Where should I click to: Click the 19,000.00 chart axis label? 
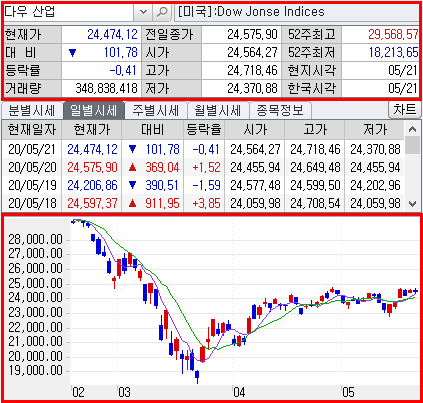(x=35, y=370)
